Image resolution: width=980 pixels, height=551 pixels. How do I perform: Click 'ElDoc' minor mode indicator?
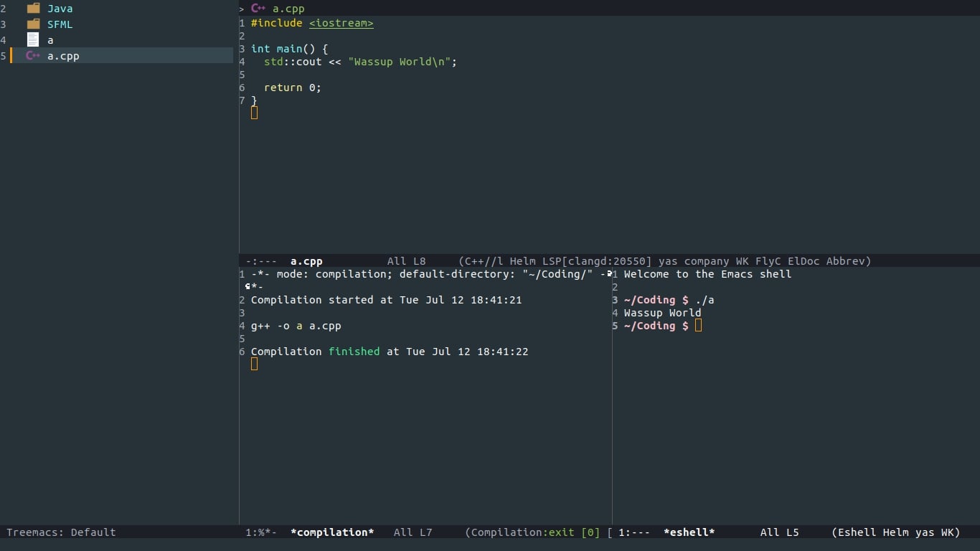tap(804, 261)
